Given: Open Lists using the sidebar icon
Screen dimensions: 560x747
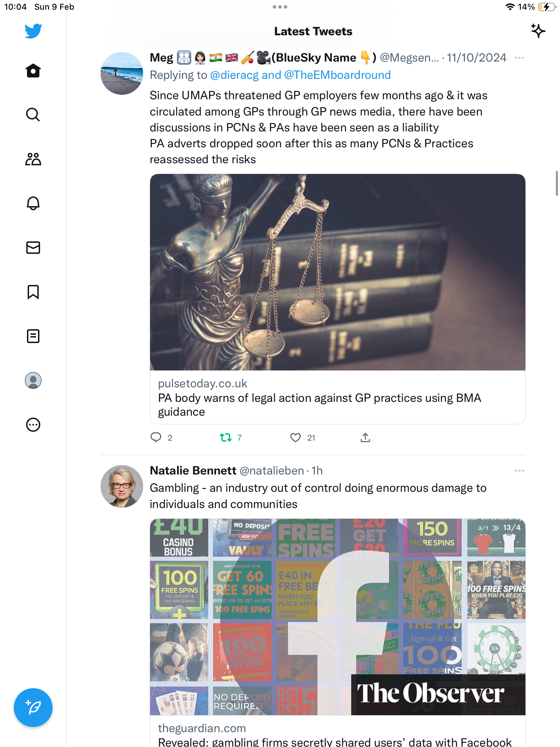Looking at the screenshot, I should click(33, 336).
